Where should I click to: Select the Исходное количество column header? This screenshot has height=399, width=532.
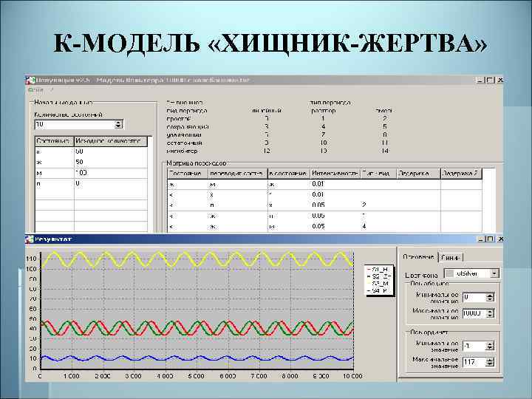coord(111,141)
